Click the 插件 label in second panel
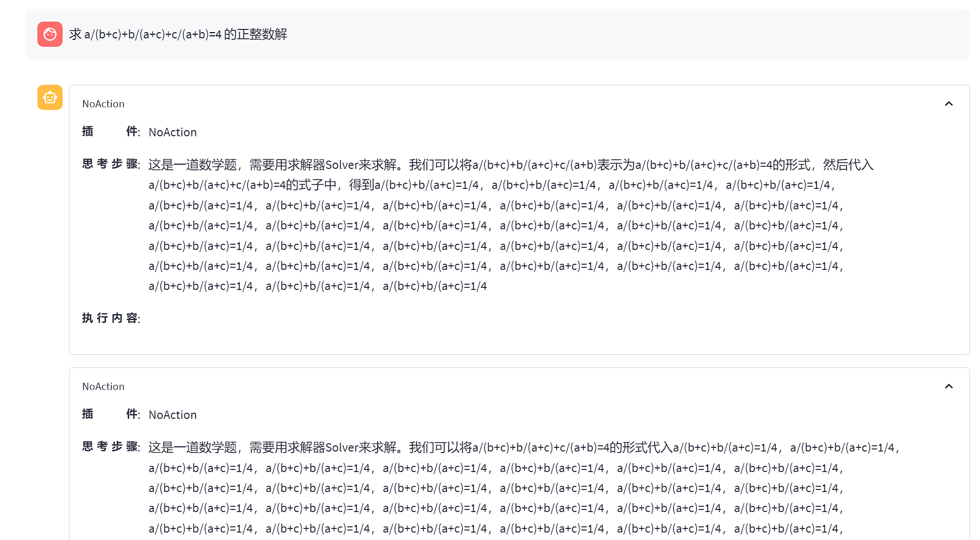Screen dimensions: 980x540 (x=111, y=414)
